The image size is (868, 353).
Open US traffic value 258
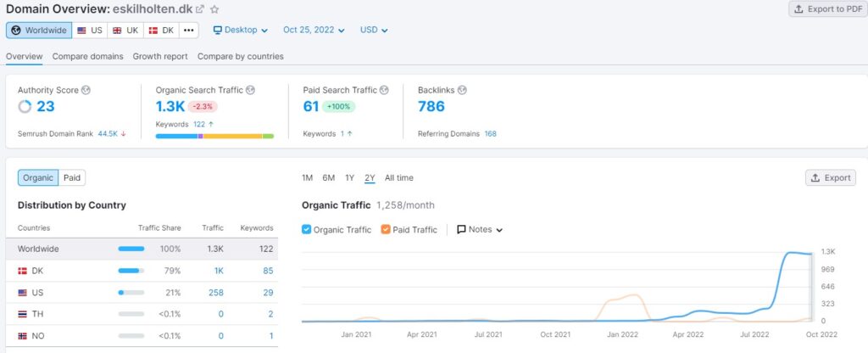[x=216, y=293]
